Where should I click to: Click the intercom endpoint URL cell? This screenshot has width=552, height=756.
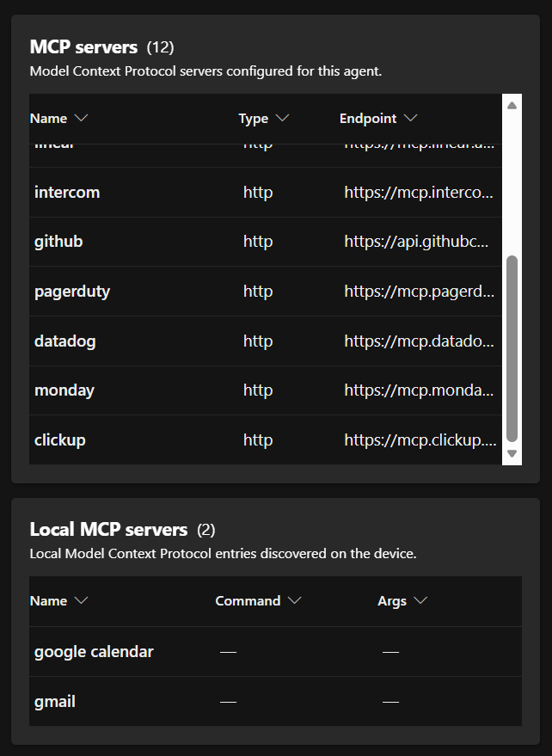419,193
